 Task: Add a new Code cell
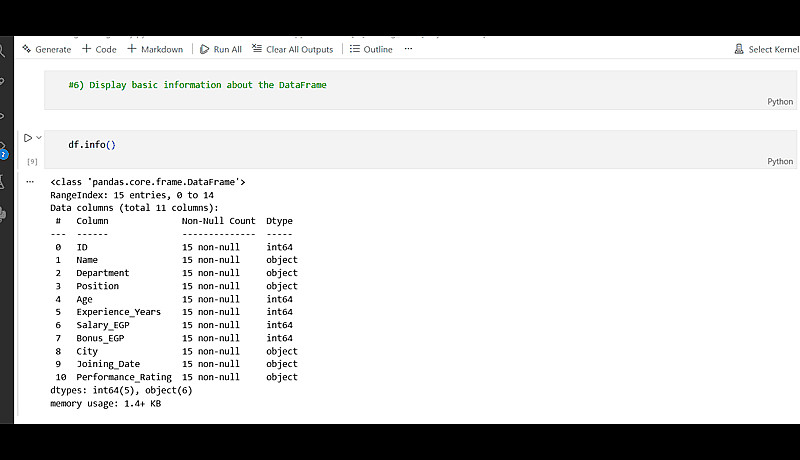(x=99, y=49)
